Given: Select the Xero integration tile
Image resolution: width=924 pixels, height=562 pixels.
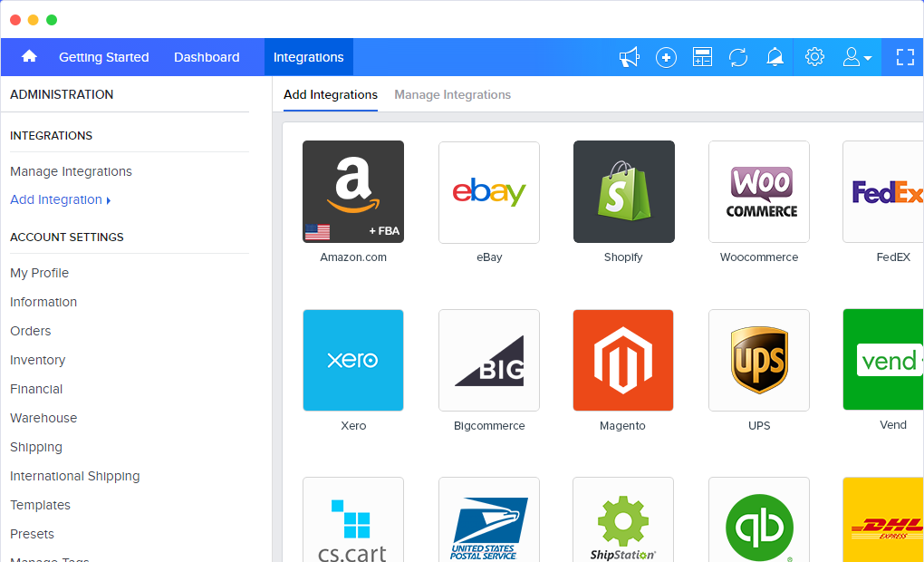Looking at the screenshot, I should 353,361.
